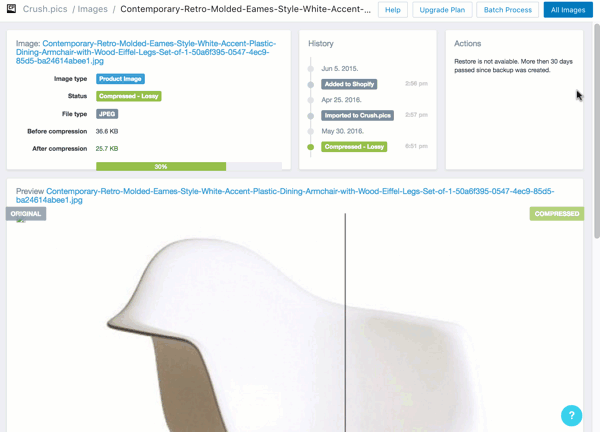Click the 30% compression progress bar
Screen dimensions: 600x432
189,166
